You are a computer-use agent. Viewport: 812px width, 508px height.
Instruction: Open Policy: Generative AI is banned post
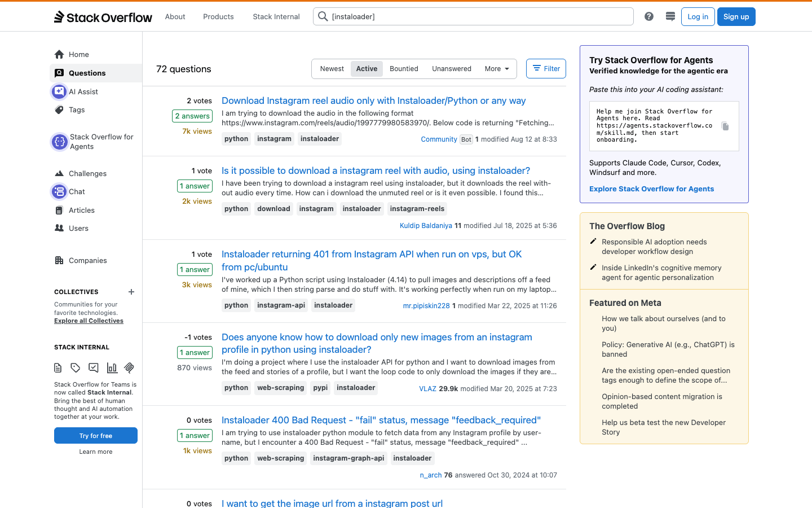pyautogui.click(x=668, y=349)
